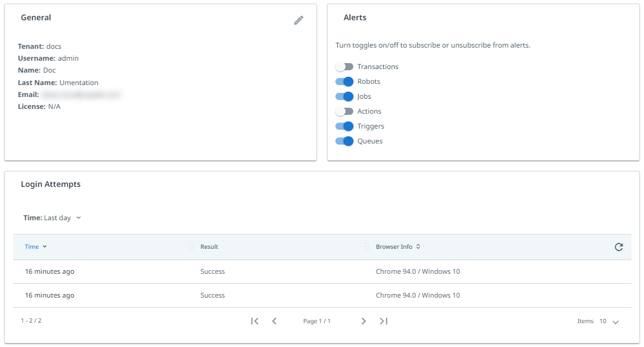Go to previous page arrow

click(275, 321)
